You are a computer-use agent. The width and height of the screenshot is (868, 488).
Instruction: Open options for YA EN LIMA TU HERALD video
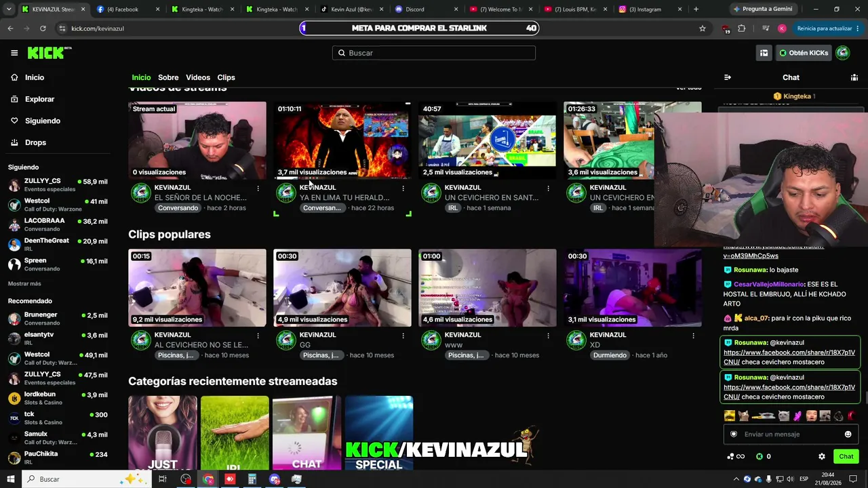403,188
